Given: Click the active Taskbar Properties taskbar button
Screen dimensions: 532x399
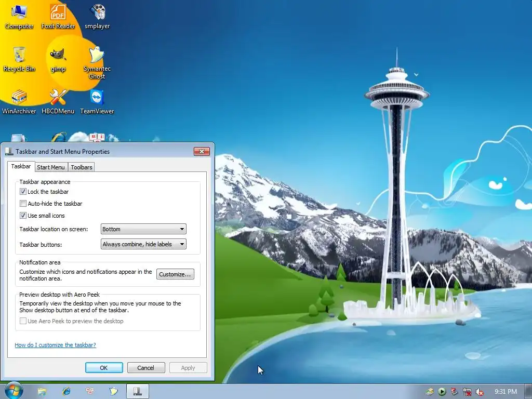Looking at the screenshot, I should click(137, 392).
